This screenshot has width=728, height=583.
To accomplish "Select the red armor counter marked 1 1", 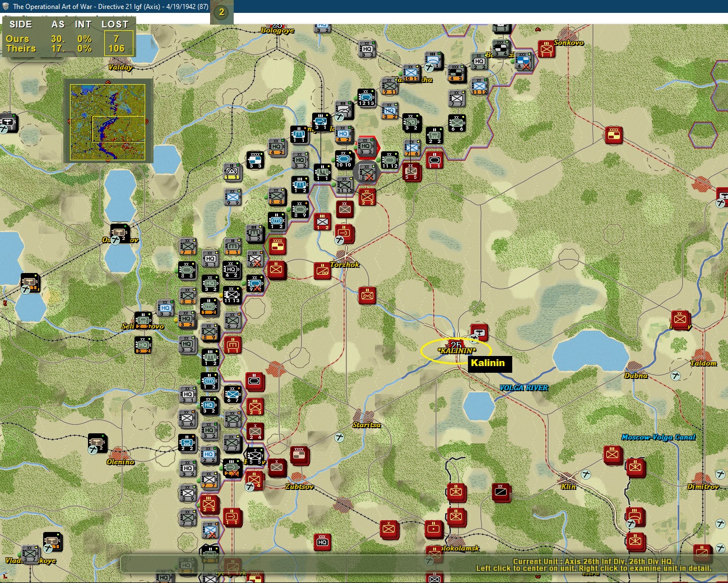I will [434, 160].
